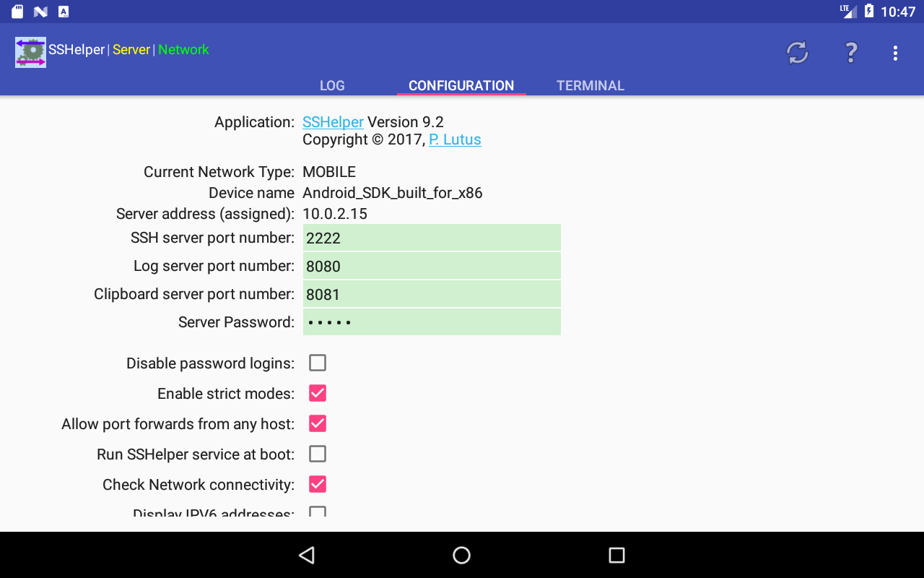Edit the Clipboard server port number field
924x578 pixels.
(x=432, y=294)
